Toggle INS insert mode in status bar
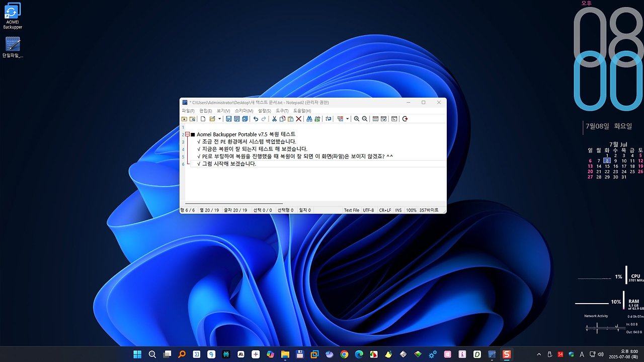This screenshot has height=362, width=644. point(398,210)
